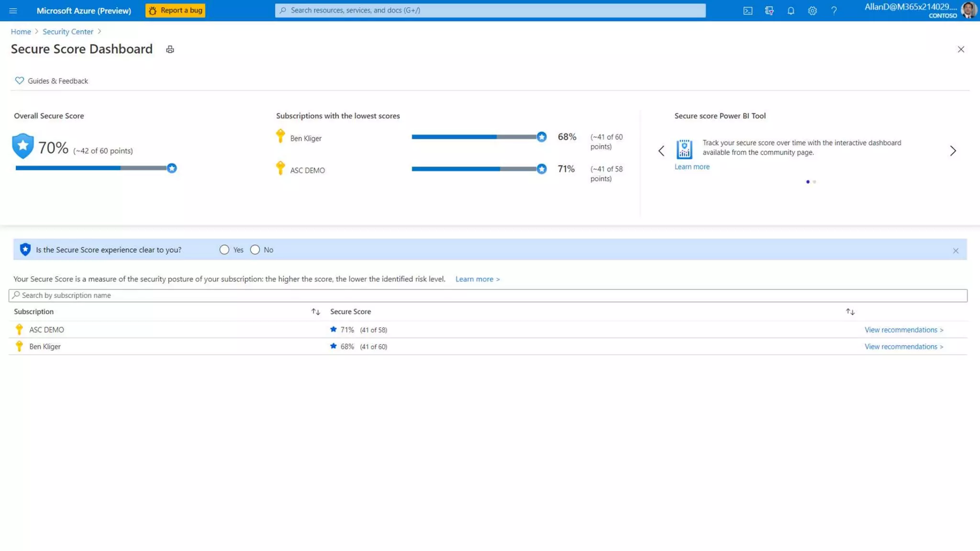Open directory and subscription filter icon

(769, 11)
